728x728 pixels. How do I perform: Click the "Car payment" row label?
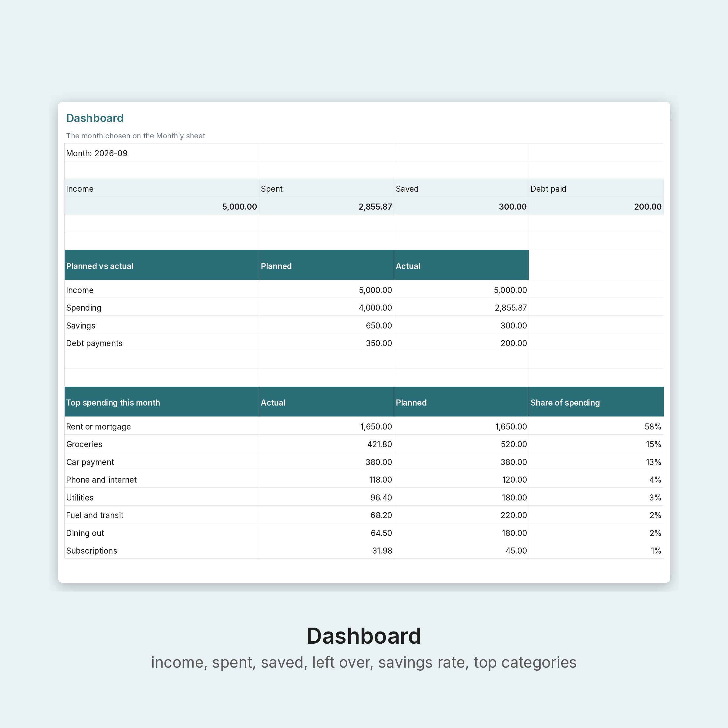coord(90,462)
